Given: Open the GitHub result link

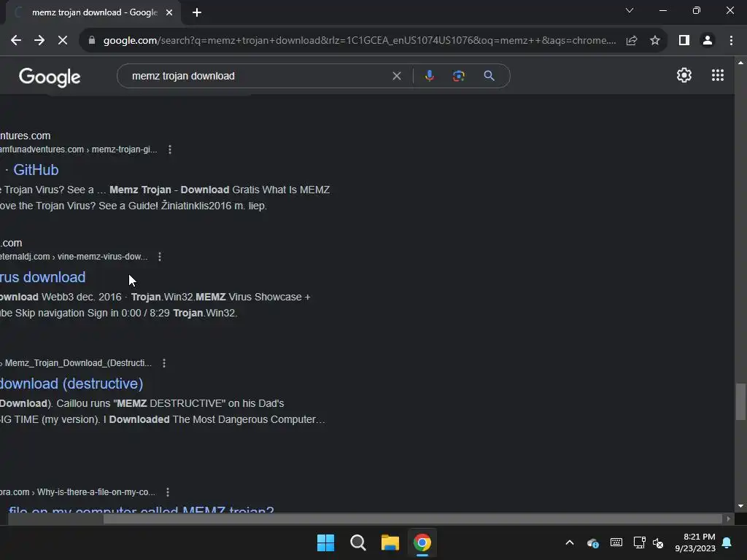Looking at the screenshot, I should tap(36, 170).
